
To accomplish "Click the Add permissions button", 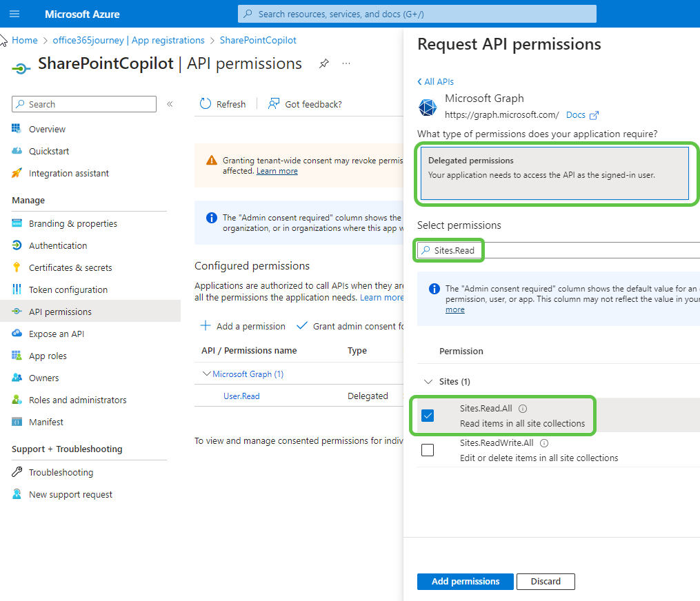I will [465, 581].
